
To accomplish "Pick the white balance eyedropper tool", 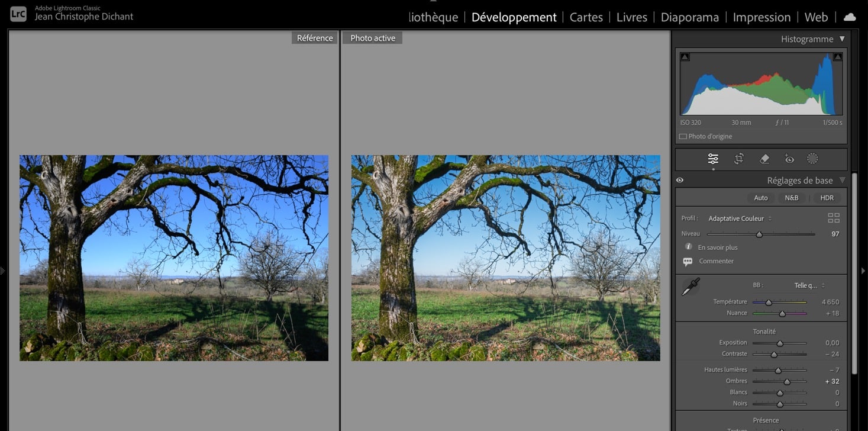I will tap(690, 287).
